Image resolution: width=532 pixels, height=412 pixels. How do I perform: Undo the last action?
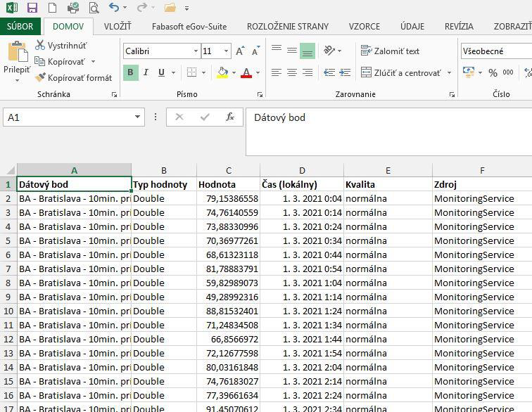pos(114,7)
